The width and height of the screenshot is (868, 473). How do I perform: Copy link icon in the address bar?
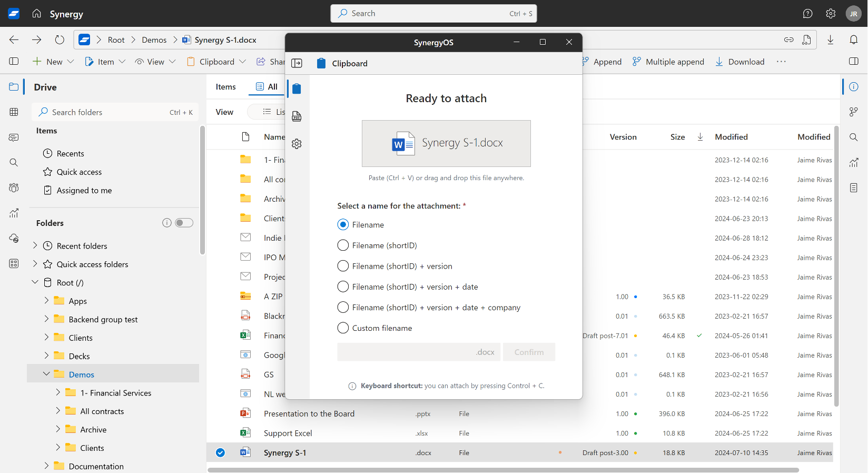coord(788,40)
